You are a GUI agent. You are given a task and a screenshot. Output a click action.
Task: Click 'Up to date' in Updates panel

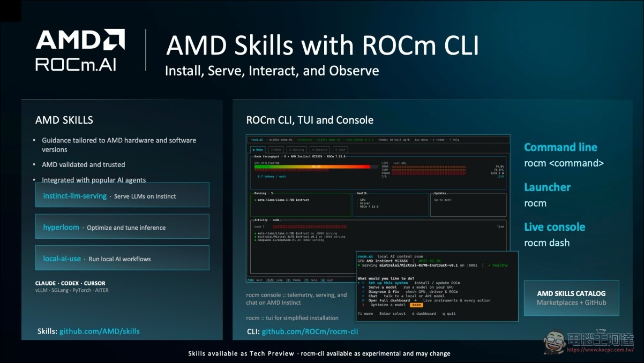point(443,200)
